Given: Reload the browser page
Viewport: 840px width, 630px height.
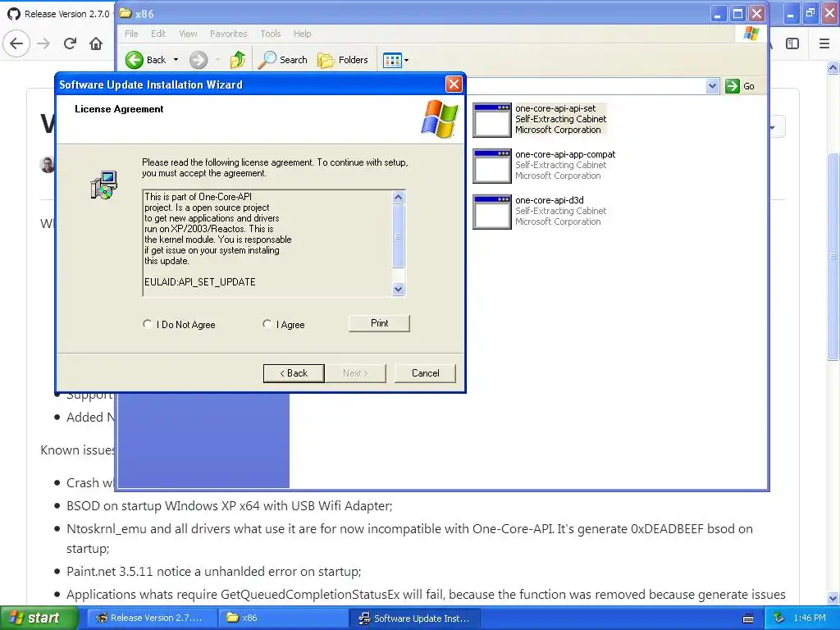Looking at the screenshot, I should point(71,43).
